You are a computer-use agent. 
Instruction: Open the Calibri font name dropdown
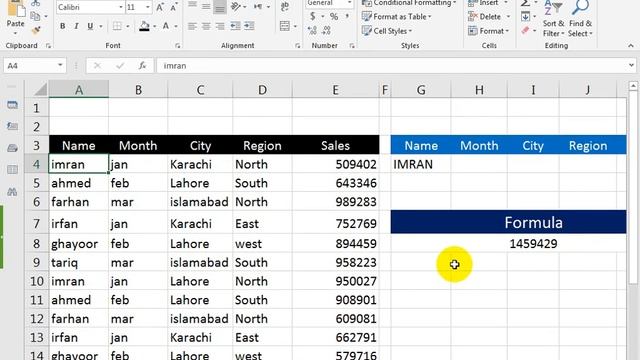[120, 7]
